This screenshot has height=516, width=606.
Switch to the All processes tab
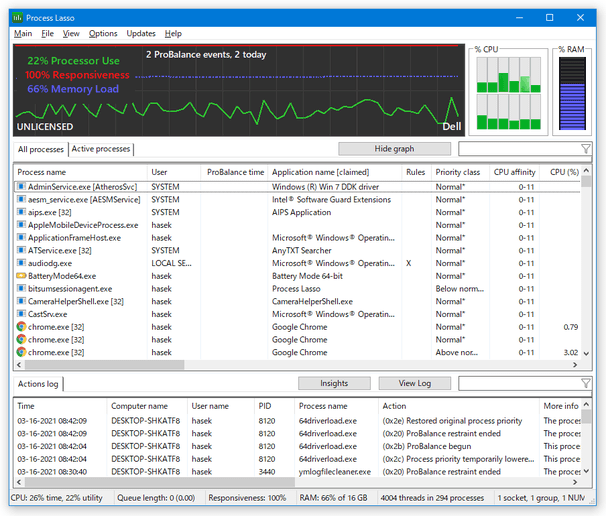pyautogui.click(x=41, y=149)
